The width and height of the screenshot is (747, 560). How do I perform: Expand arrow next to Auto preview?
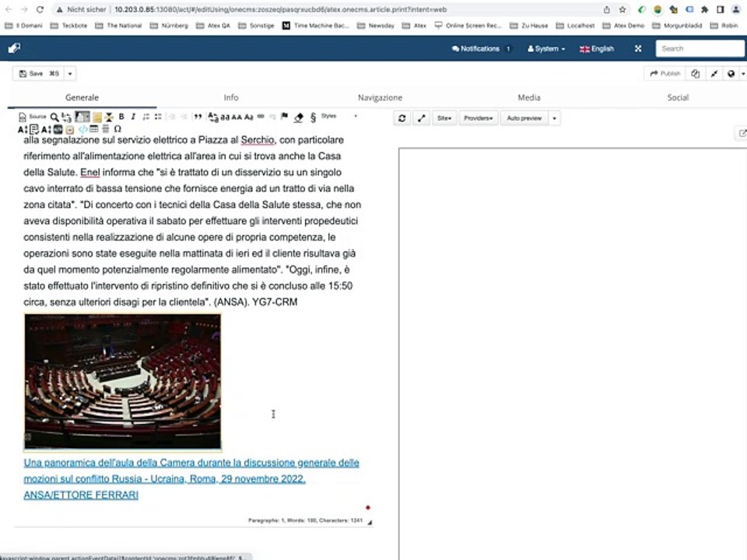click(x=555, y=118)
